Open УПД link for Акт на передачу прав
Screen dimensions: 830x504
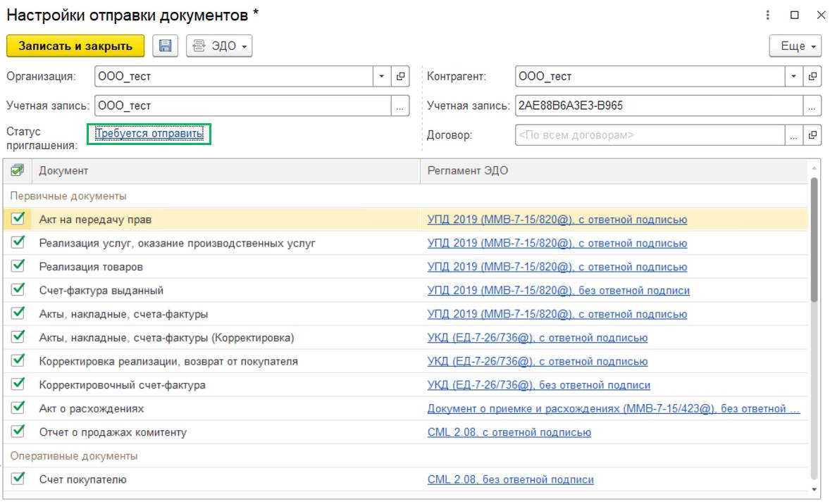[557, 220]
